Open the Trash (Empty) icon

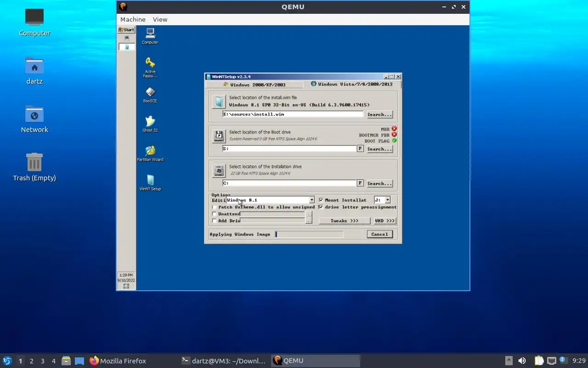coord(34,167)
